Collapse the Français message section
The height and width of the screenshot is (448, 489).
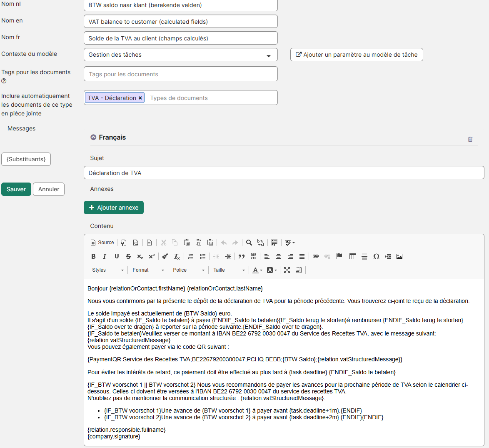click(x=93, y=137)
